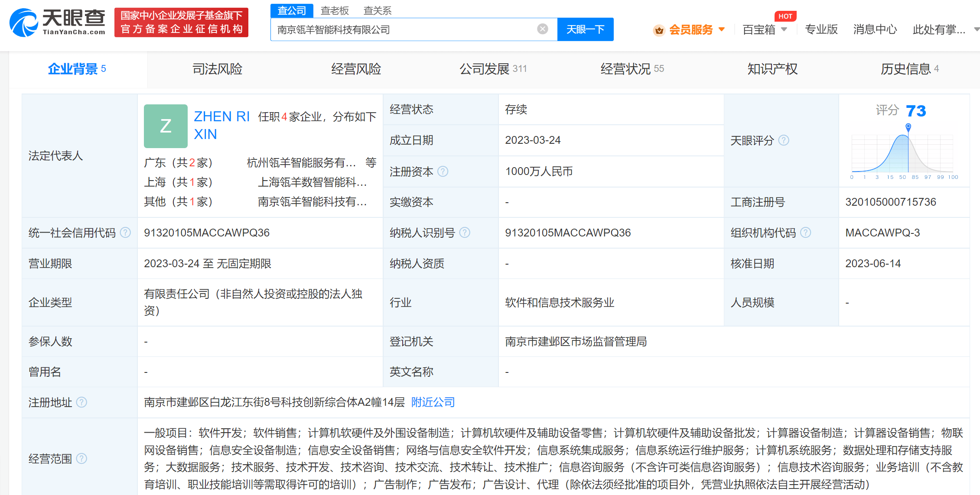Open help icon next to 注册地址
980x495 pixels.
[x=81, y=403]
